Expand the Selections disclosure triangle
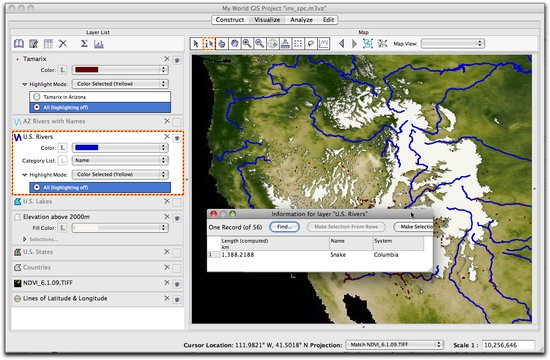Viewport: 550px width, 360px height. (25, 239)
